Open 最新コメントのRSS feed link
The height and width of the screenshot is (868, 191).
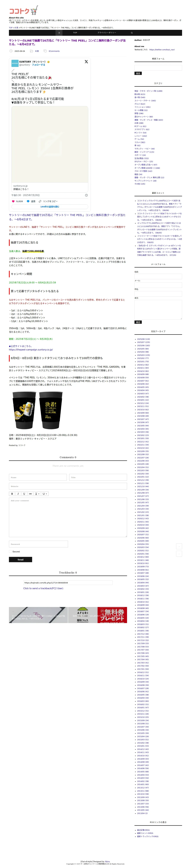pos(145,833)
